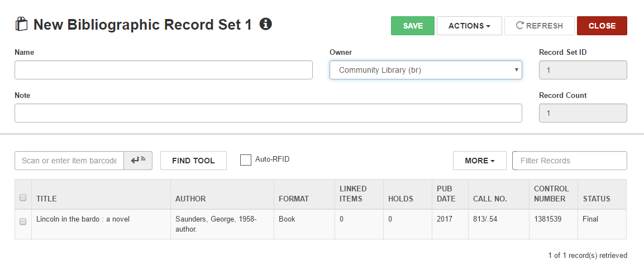Refresh the record set
Image resolution: width=644 pixels, height=268 pixels.
539,26
